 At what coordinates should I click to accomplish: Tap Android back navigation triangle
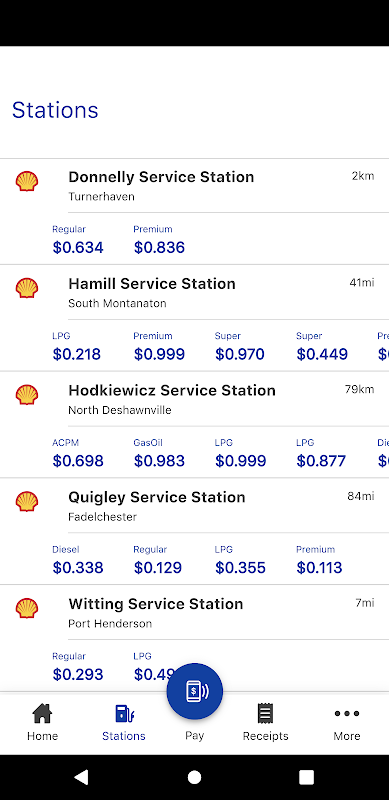(x=82, y=777)
